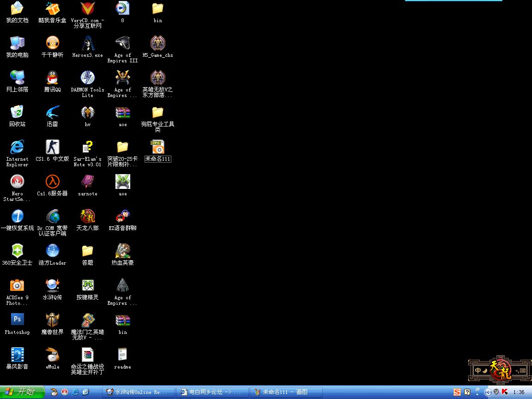
Task: Click the 360安全卫士 shortcut
Action: pos(17,251)
